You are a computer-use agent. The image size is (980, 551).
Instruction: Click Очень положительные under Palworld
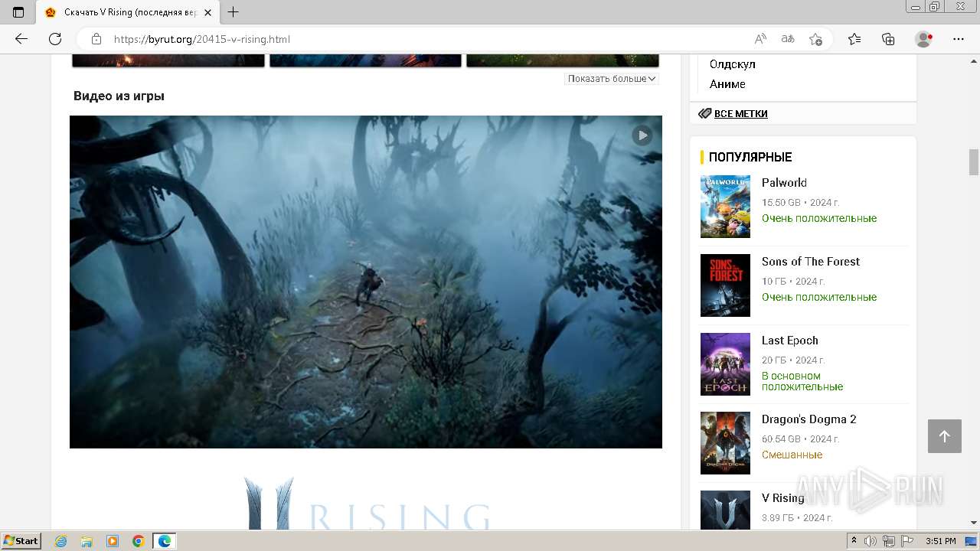[x=819, y=218]
